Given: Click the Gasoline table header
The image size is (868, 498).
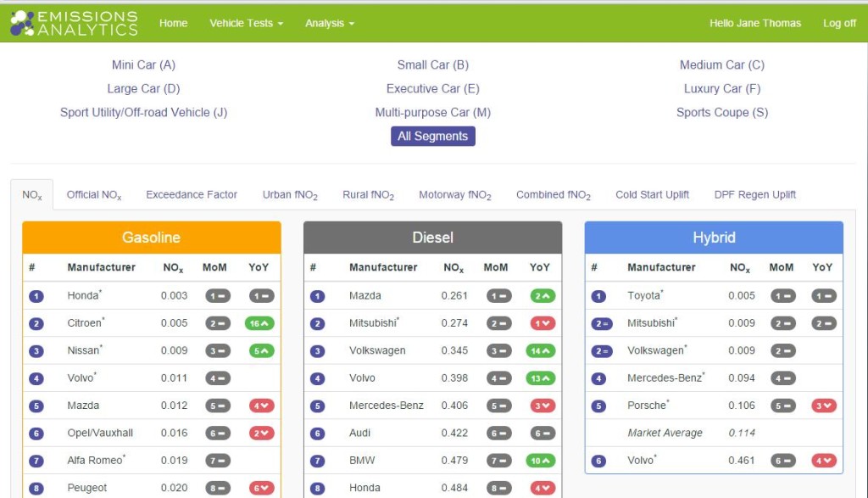Looking at the screenshot, I should pyautogui.click(x=152, y=238).
